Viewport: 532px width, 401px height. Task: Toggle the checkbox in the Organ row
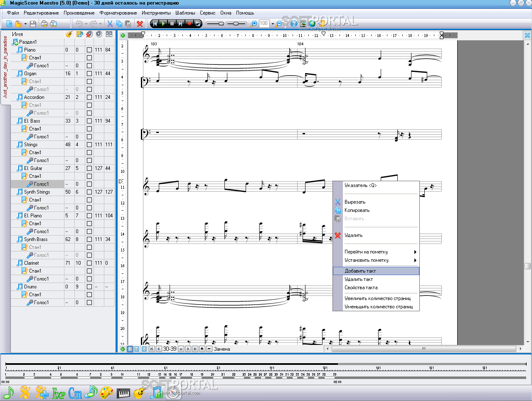[89, 74]
